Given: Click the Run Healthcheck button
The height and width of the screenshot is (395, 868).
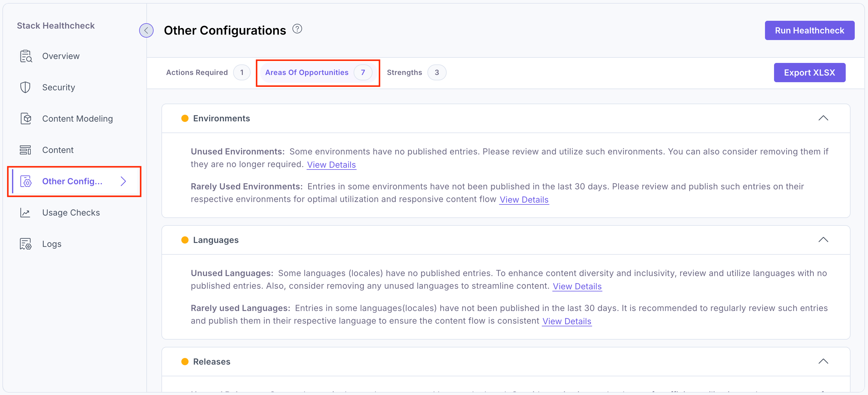Looking at the screenshot, I should (809, 30).
